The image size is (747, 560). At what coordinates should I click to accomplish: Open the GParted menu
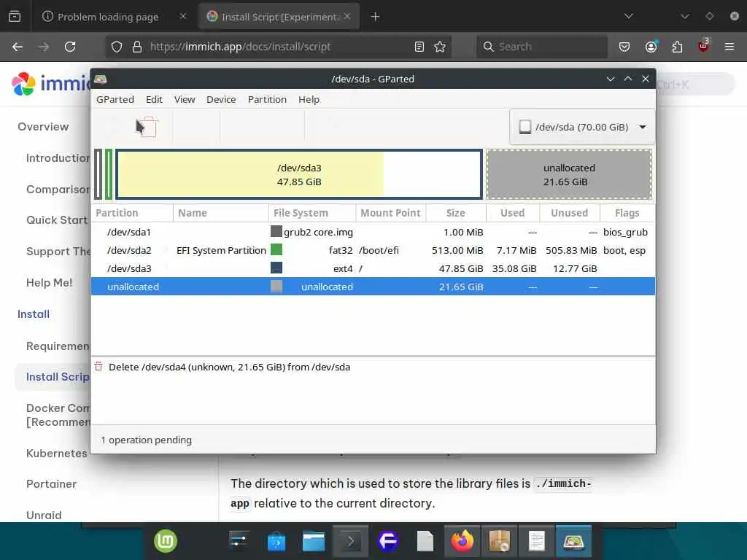pyautogui.click(x=115, y=99)
